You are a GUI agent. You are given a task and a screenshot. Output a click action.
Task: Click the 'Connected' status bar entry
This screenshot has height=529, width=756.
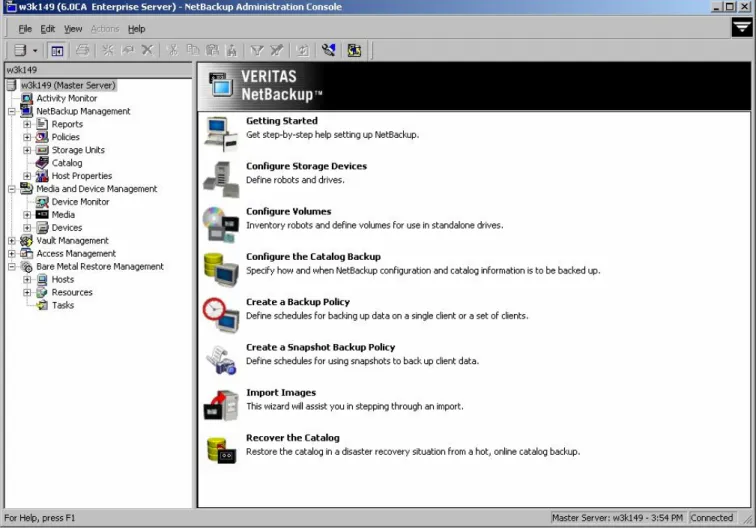712,518
